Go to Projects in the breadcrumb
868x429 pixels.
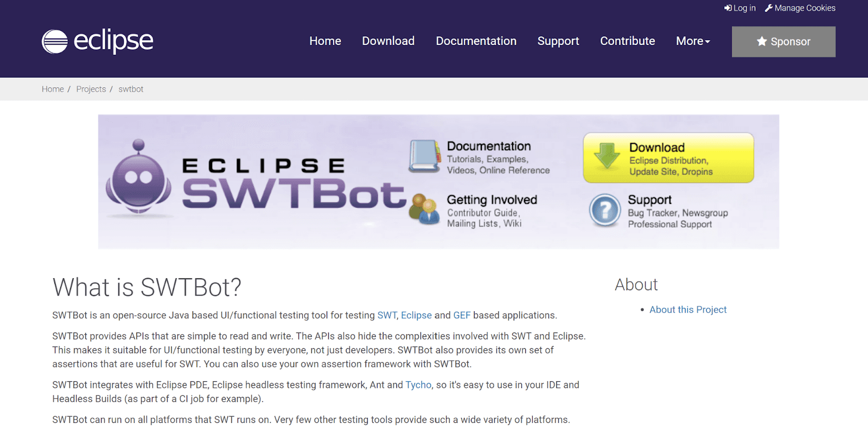click(x=91, y=89)
